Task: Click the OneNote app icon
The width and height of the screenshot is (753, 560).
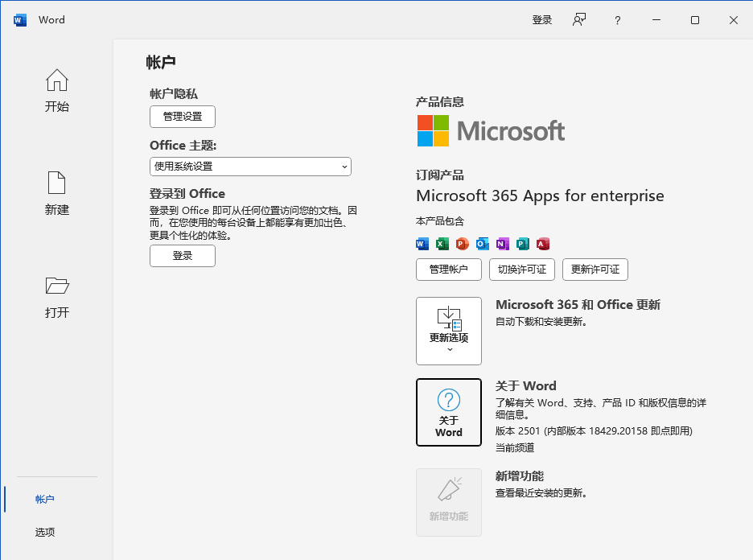Action: click(x=502, y=244)
